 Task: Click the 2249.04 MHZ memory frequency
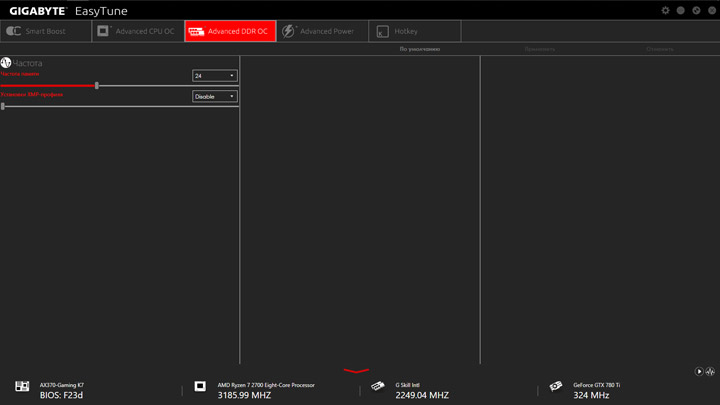click(x=422, y=395)
